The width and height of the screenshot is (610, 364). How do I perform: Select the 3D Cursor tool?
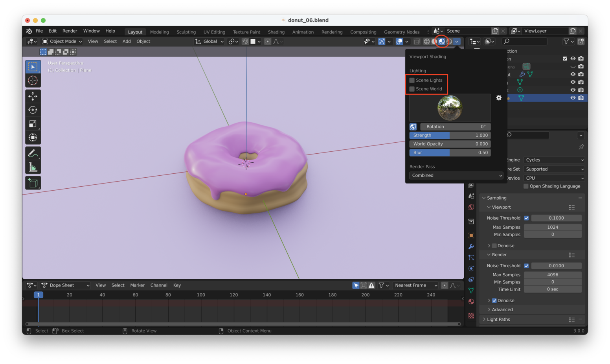click(33, 80)
